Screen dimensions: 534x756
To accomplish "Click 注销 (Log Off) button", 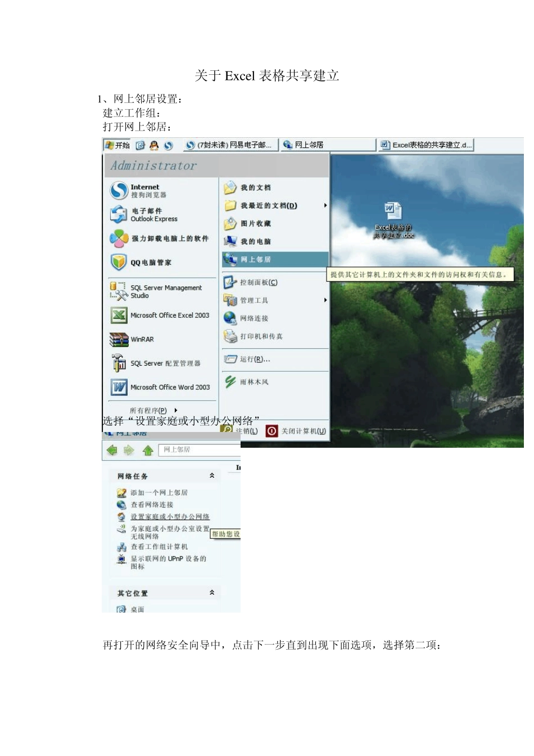I will [240, 431].
